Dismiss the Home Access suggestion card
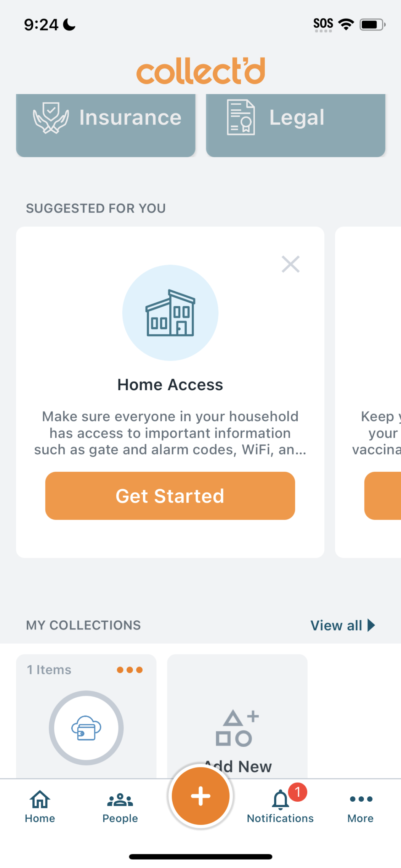 point(290,264)
